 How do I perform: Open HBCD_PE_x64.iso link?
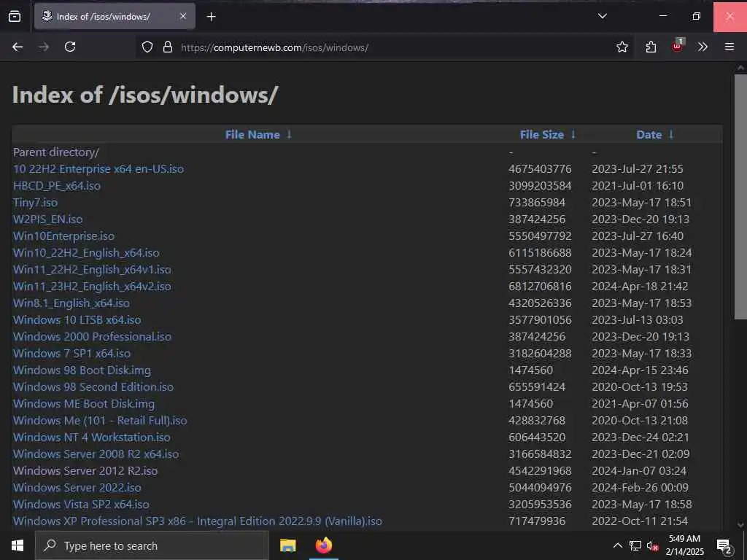coord(57,186)
